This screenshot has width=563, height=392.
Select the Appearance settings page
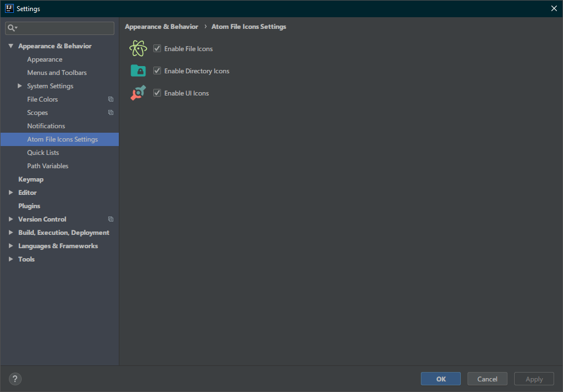pyautogui.click(x=44, y=59)
